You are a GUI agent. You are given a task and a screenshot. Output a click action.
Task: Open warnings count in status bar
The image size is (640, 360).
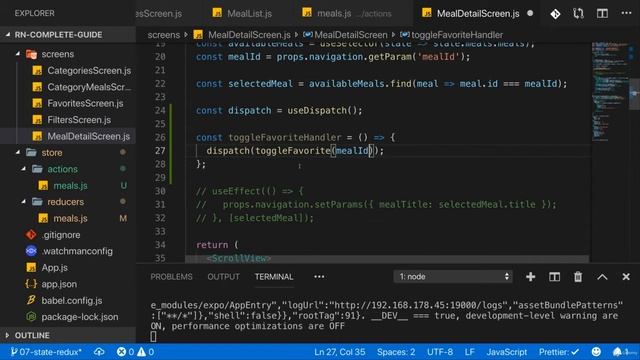click(x=146, y=352)
